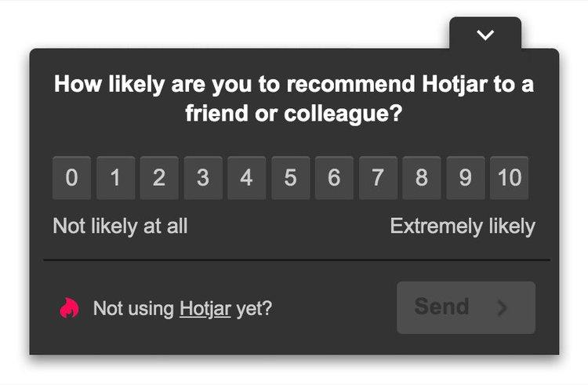The image size is (588, 385).
Task: Choose score 1 in the rating row
Action: click(x=115, y=178)
